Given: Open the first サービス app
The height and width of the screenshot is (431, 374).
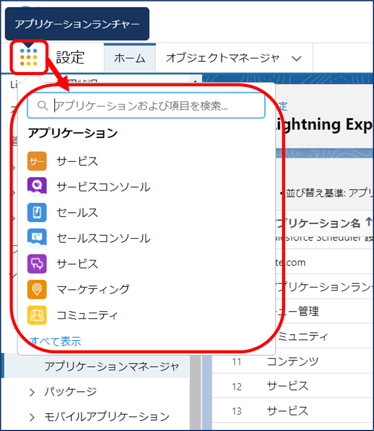Looking at the screenshot, I should 77,161.
